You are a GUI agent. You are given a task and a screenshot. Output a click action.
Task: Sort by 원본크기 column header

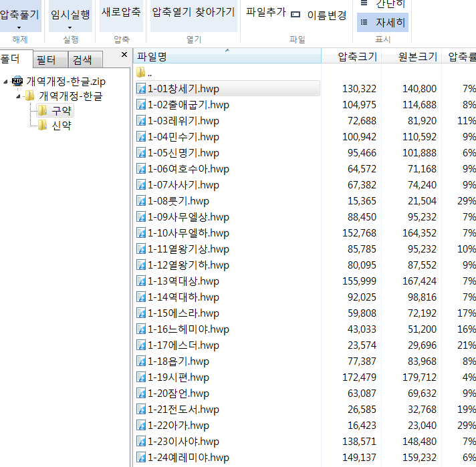pyautogui.click(x=412, y=56)
